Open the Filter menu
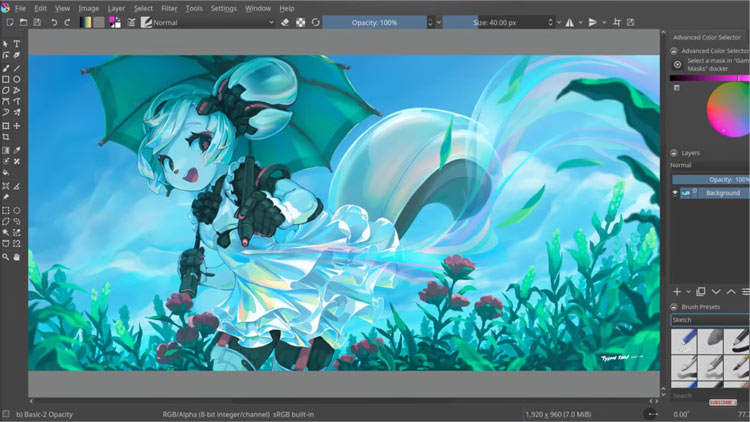Image resolution: width=750 pixels, height=422 pixels. pos(169,8)
